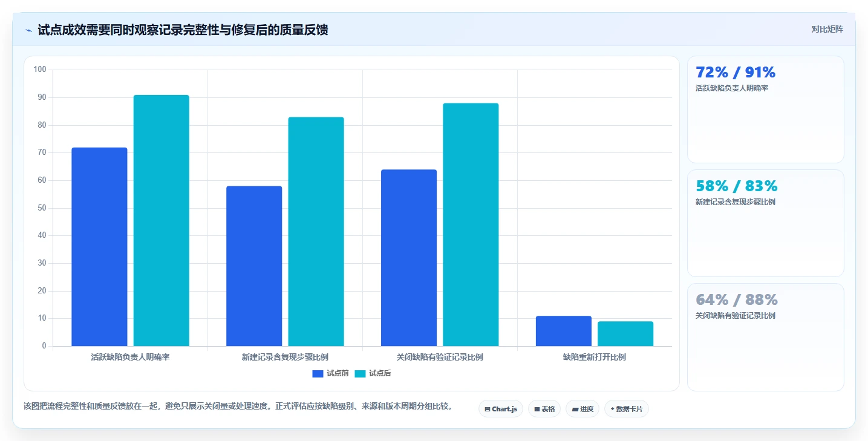Click the 试点后 bar for 缺陷重新打开比例
This screenshot has height=441, width=868.
625,334
